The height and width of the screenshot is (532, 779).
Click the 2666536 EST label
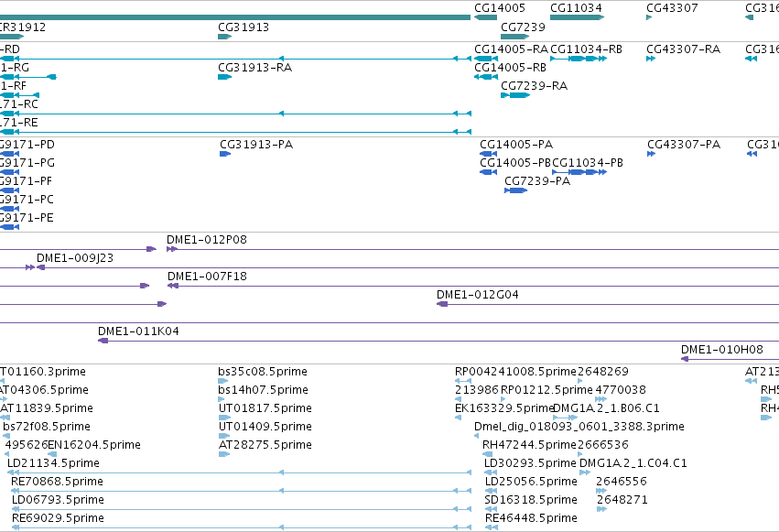click(603, 445)
